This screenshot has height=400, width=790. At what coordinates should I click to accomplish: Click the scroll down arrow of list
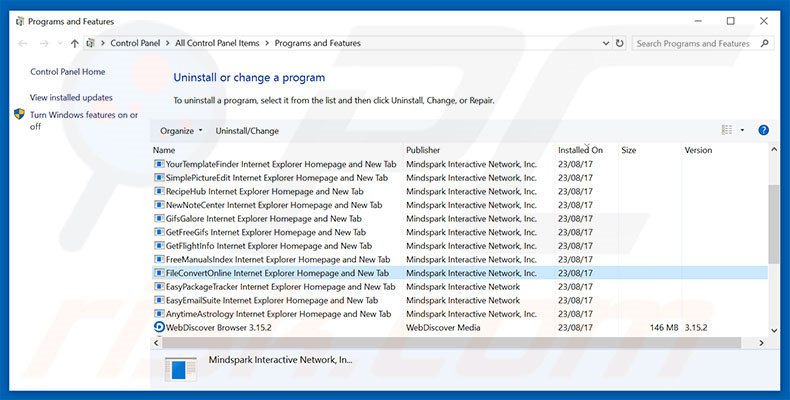pos(774,330)
